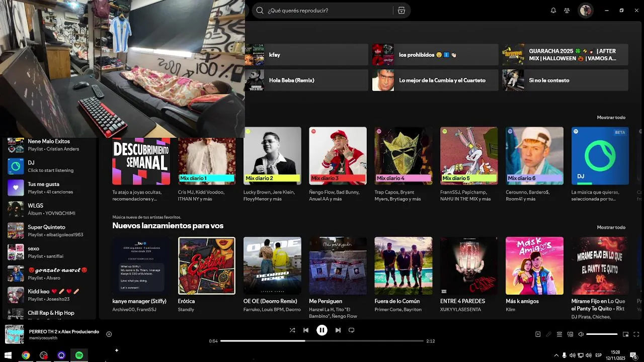Skip to next track
This screenshot has width=644, height=362.
tap(338, 330)
